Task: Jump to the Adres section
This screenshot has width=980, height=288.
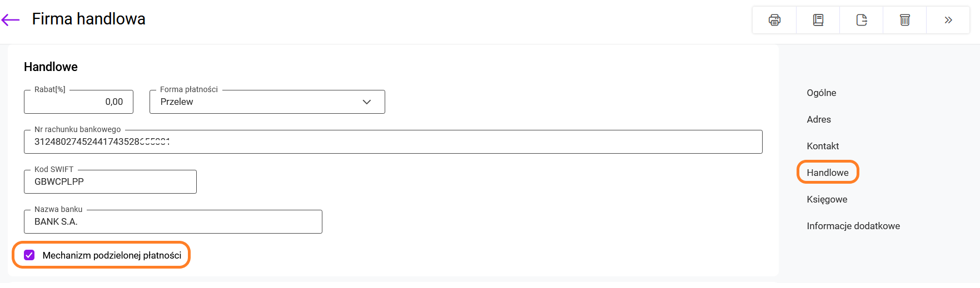Action: click(x=818, y=119)
